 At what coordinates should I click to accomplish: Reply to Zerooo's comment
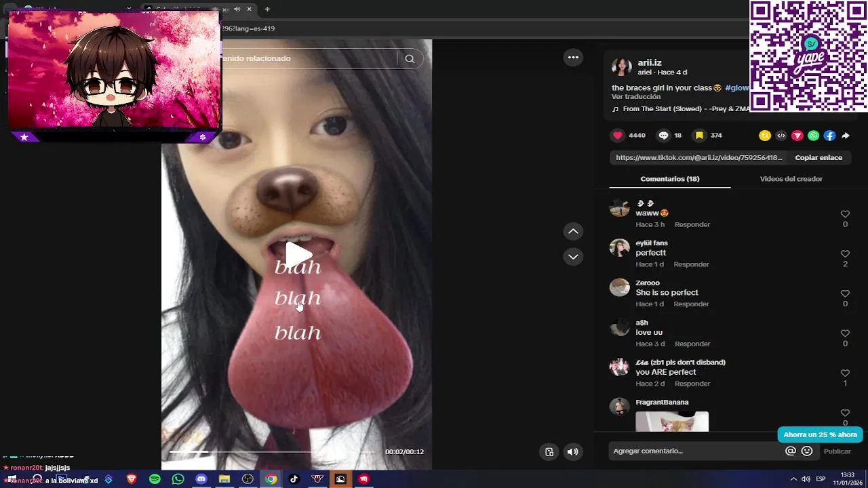691,304
